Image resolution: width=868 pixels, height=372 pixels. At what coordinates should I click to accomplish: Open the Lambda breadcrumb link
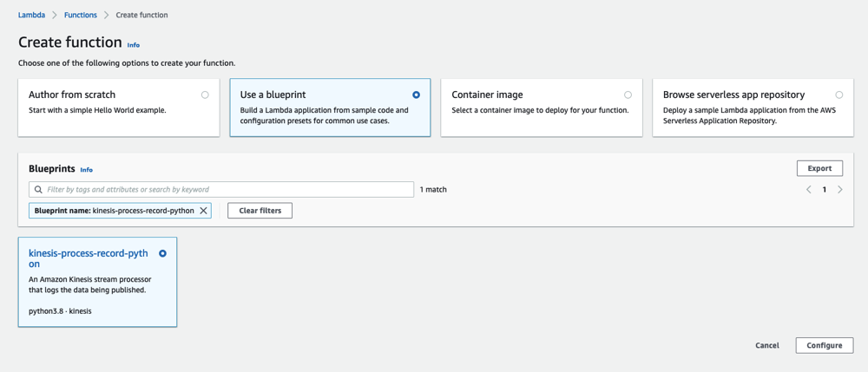click(x=31, y=15)
